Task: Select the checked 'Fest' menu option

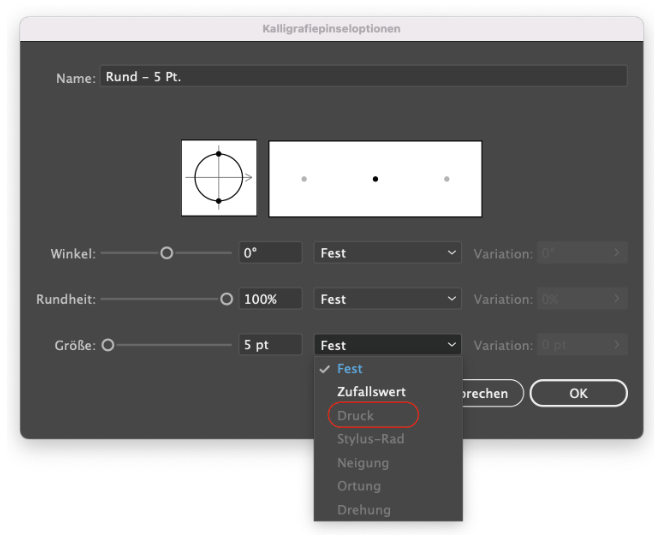Action: pos(350,369)
